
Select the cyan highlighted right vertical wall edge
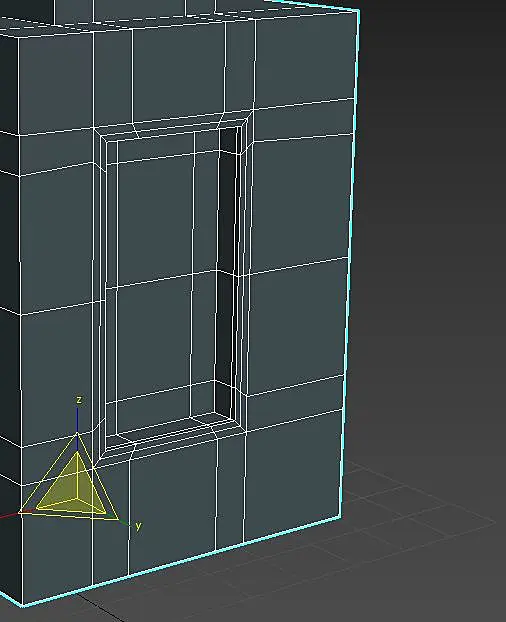click(x=350, y=262)
